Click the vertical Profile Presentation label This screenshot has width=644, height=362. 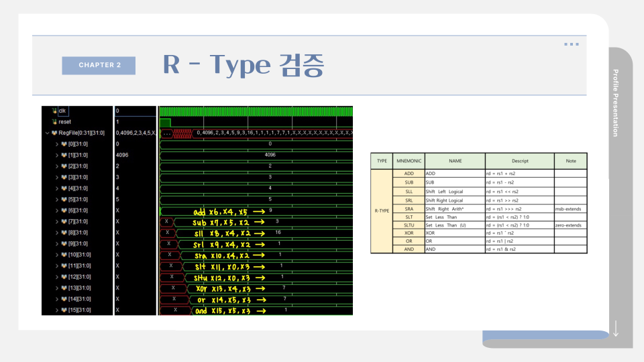tap(615, 103)
